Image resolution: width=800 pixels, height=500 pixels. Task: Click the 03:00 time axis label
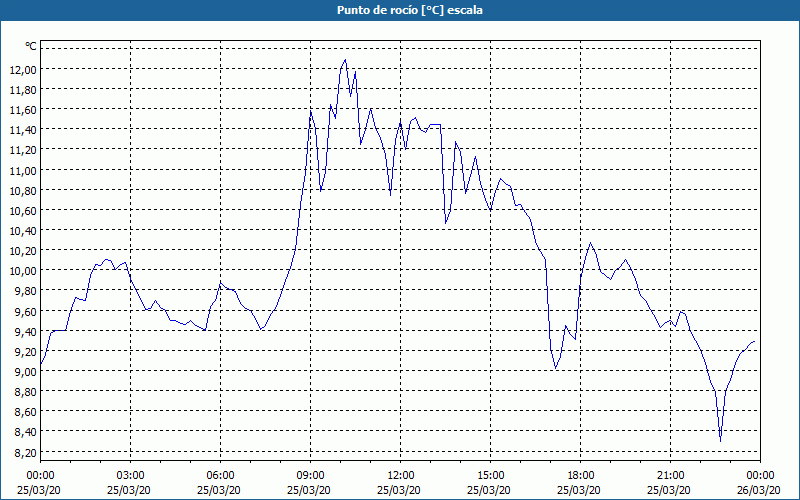click(130, 476)
